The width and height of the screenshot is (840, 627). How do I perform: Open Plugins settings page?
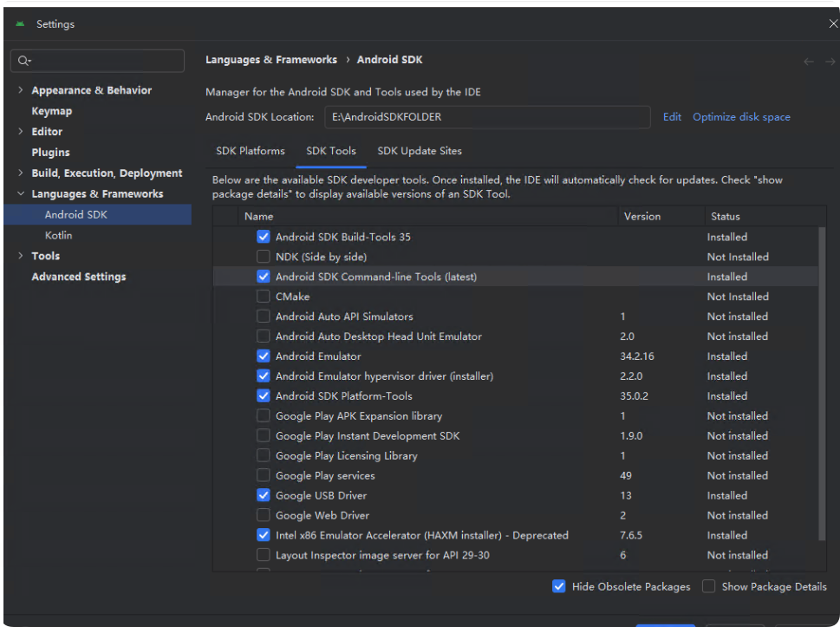click(x=50, y=152)
